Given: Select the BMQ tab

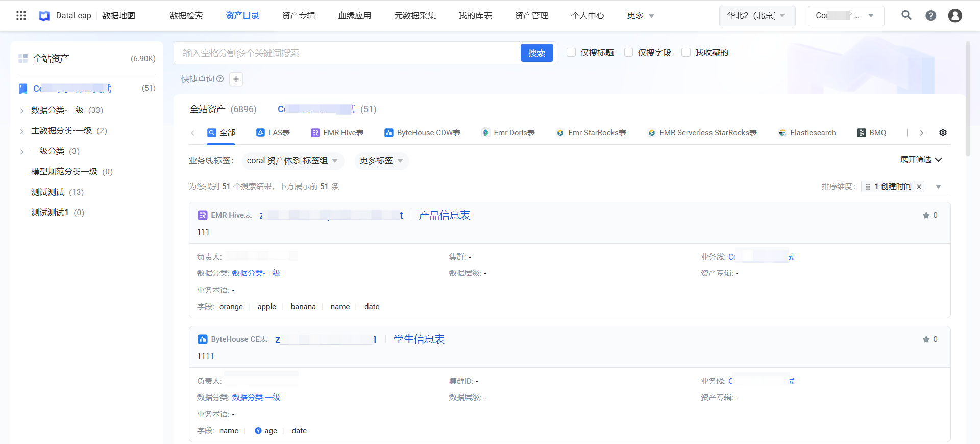Looking at the screenshot, I should pyautogui.click(x=872, y=133).
